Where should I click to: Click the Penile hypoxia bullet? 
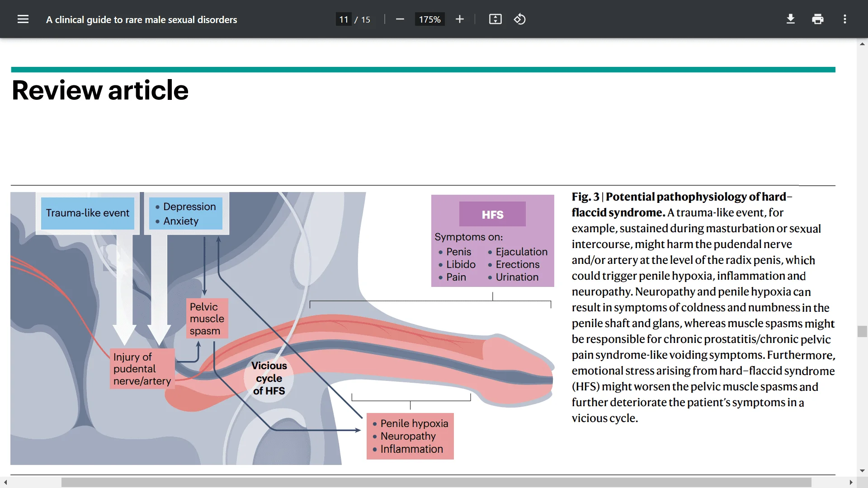point(414,423)
